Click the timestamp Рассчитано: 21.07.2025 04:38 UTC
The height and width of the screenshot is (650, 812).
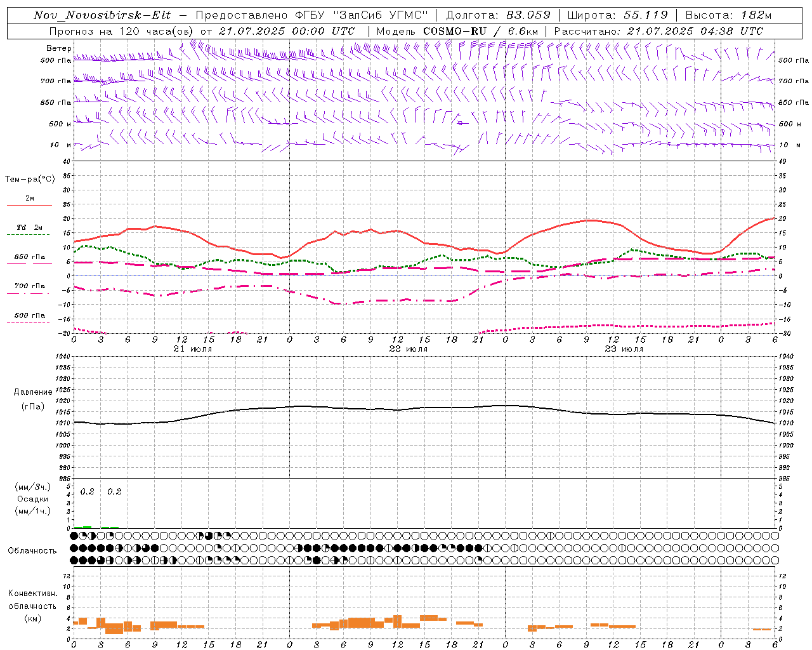[658, 31]
